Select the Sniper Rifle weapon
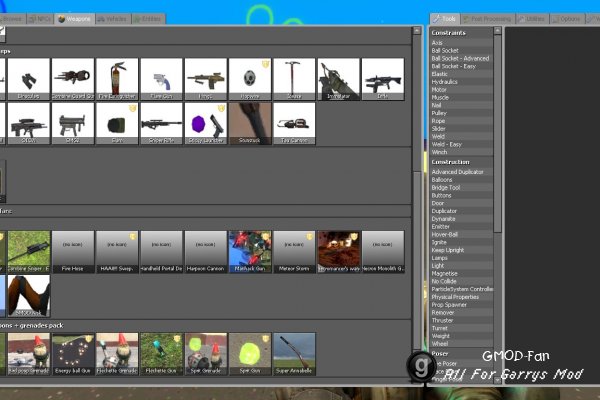The width and height of the screenshot is (600, 400). click(161, 124)
